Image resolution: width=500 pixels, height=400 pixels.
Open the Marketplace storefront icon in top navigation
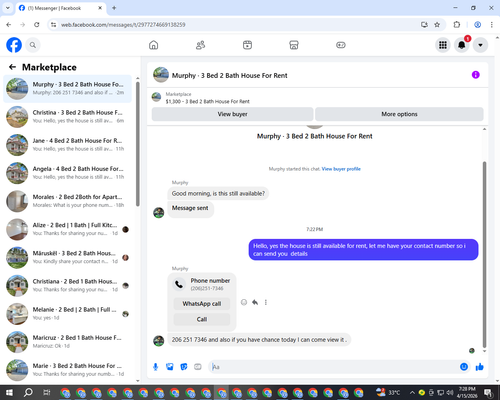[x=294, y=45]
